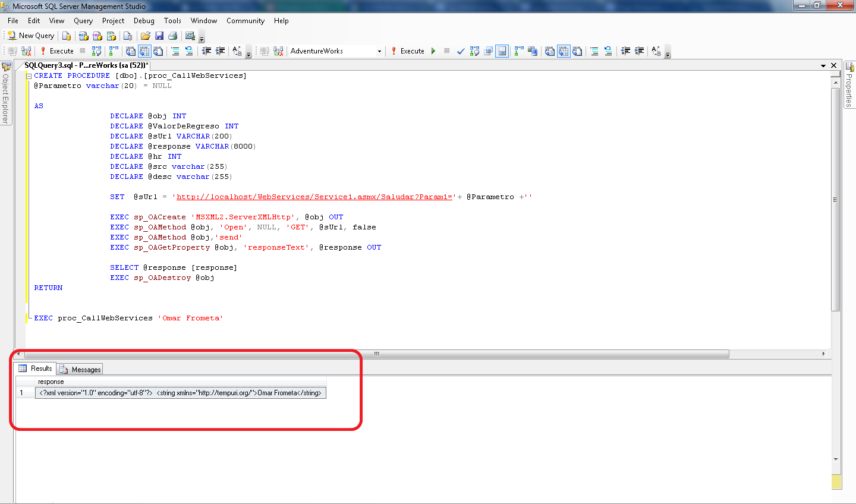Open the active files dropdown arrow
856x504 pixels.
tap(823, 65)
